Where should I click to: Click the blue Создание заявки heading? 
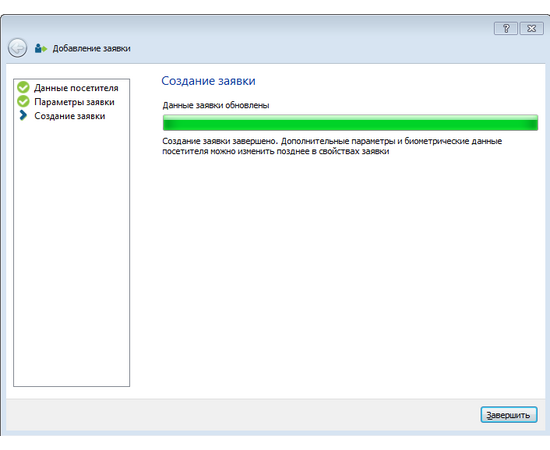[208, 81]
